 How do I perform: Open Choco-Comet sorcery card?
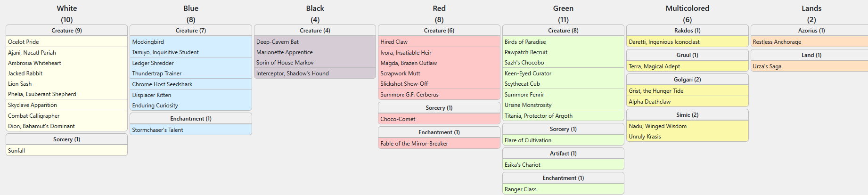[x=398, y=119]
